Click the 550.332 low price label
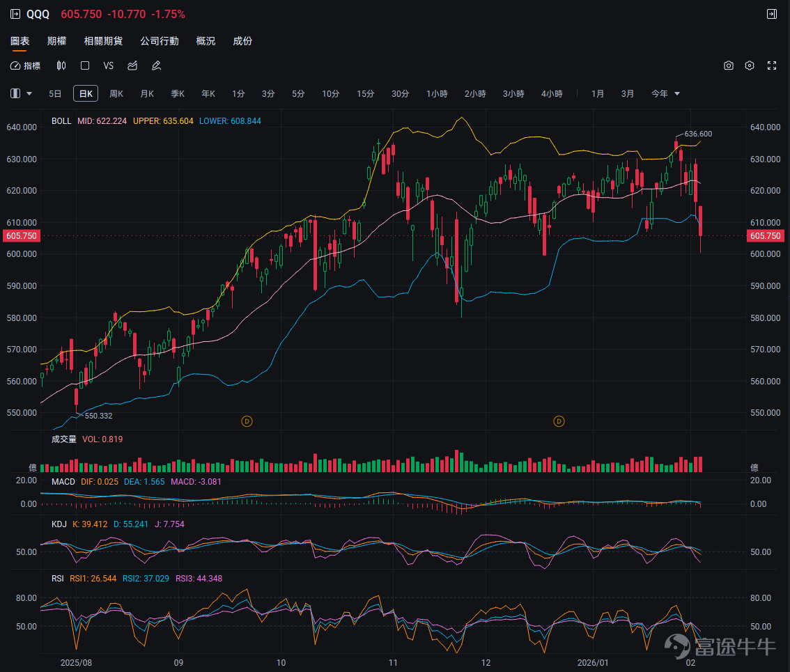 [x=99, y=416]
